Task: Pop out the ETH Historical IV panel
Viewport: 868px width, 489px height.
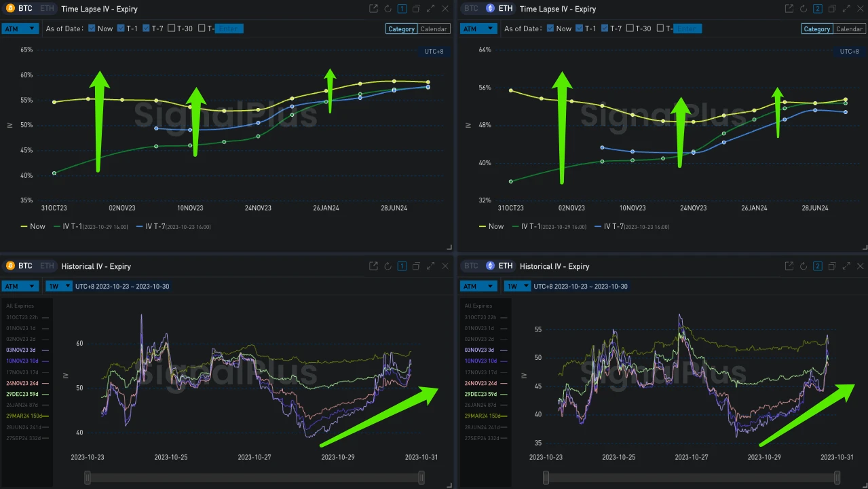Action: point(789,266)
